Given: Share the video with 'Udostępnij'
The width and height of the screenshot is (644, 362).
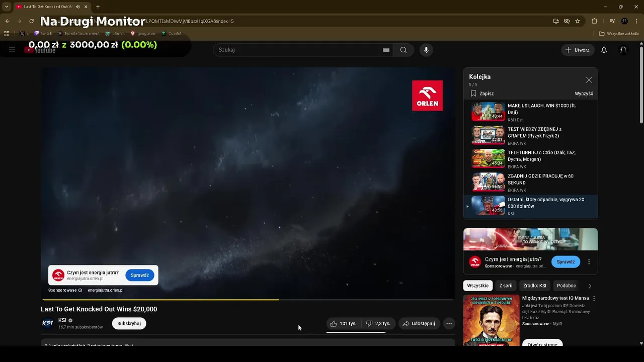Looking at the screenshot, I should (419, 323).
